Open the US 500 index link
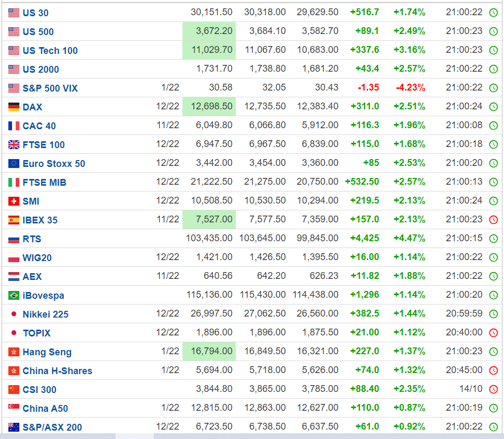The width and height of the screenshot is (504, 439). [x=38, y=32]
